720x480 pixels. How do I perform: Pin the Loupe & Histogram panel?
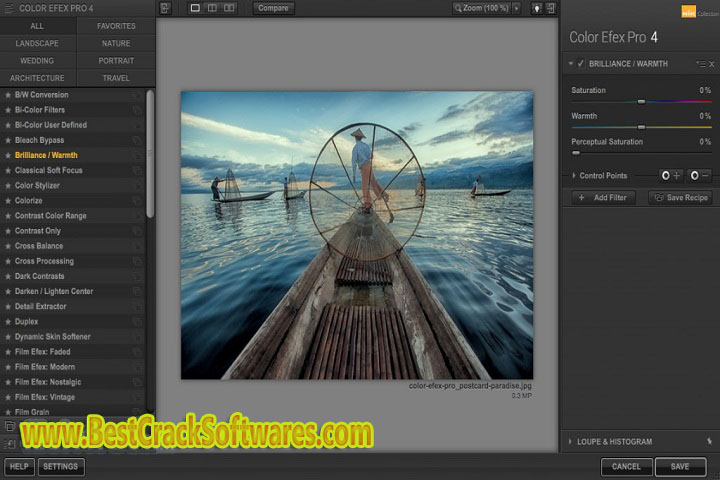point(709,441)
